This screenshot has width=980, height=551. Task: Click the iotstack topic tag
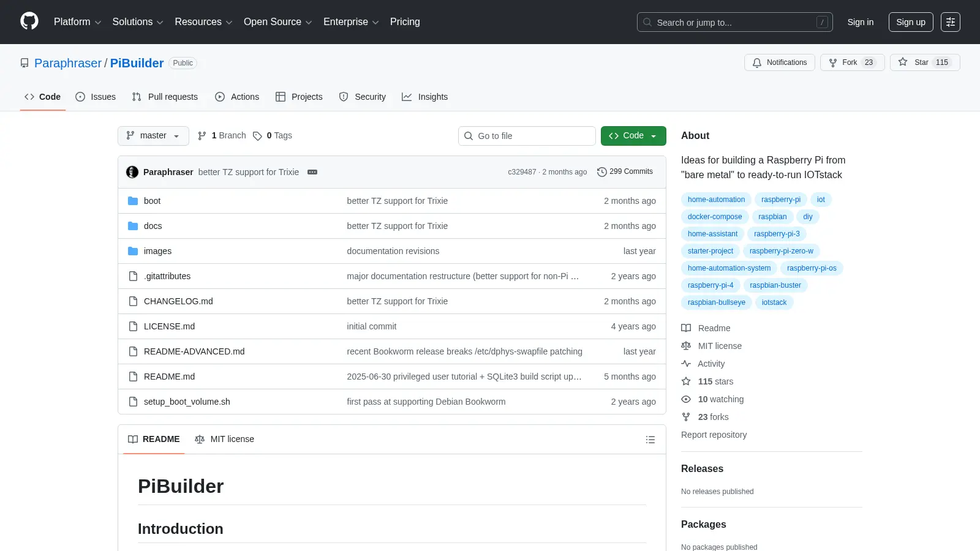click(774, 302)
